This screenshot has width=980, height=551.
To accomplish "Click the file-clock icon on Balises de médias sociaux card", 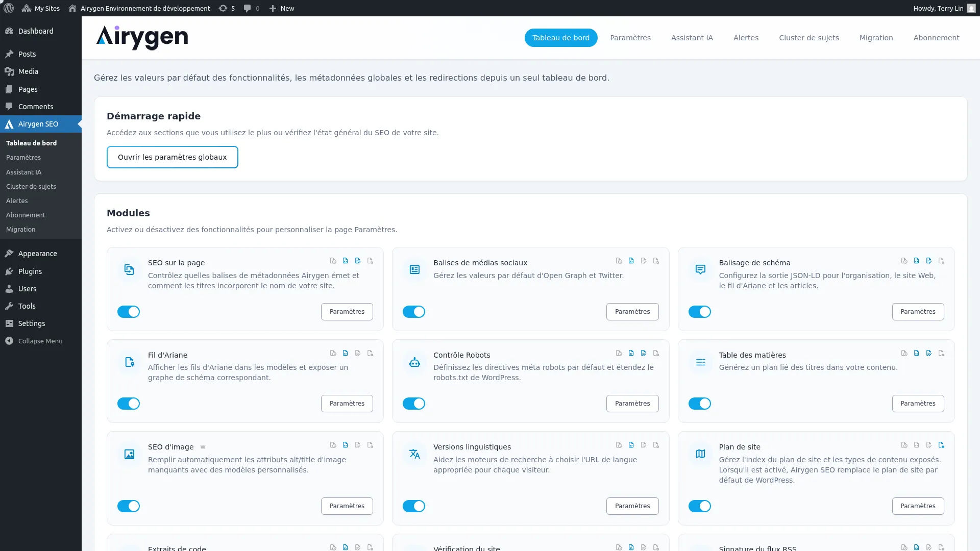I will click(x=619, y=261).
